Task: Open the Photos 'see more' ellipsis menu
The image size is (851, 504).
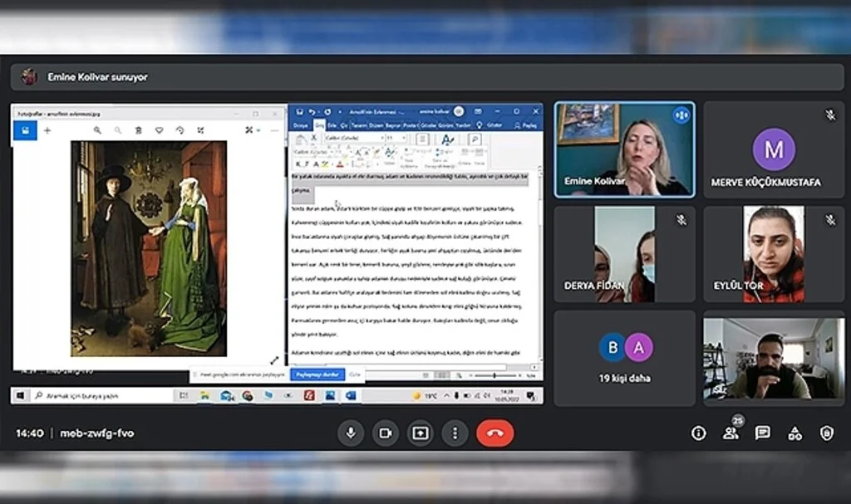Action: [x=274, y=130]
